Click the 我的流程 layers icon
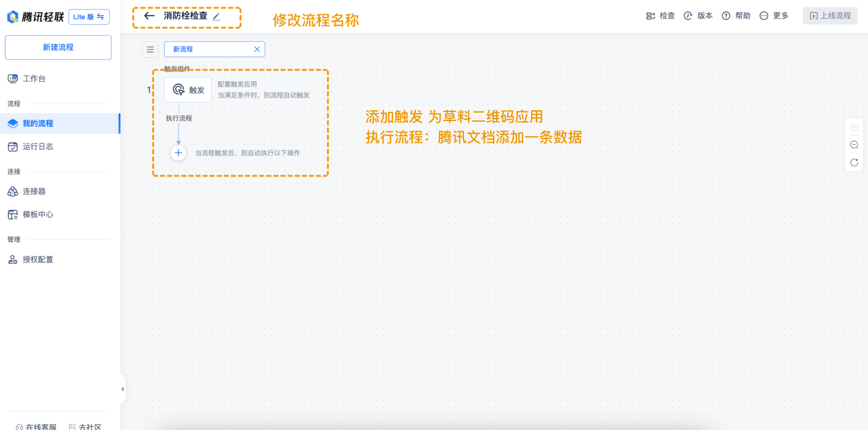 (13, 123)
